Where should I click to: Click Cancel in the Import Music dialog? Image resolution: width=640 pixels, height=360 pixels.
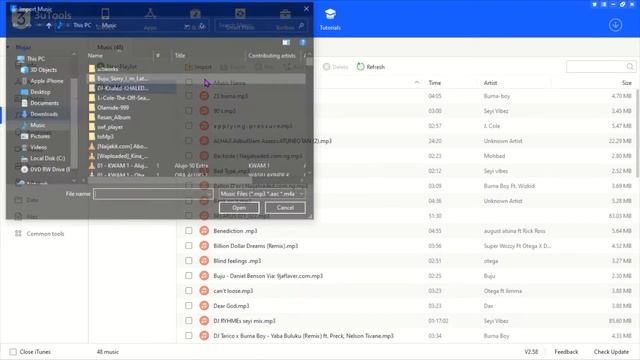[x=285, y=208]
